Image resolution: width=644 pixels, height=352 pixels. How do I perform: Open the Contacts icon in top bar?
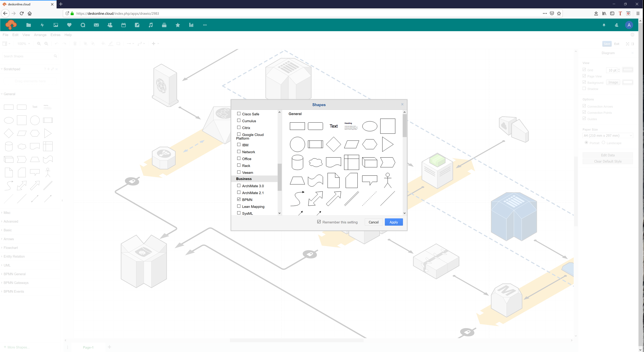pyautogui.click(x=110, y=25)
